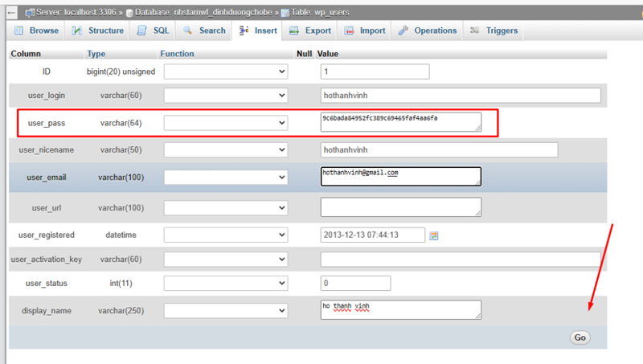
Task: Click the Column header label
Action: coord(26,54)
